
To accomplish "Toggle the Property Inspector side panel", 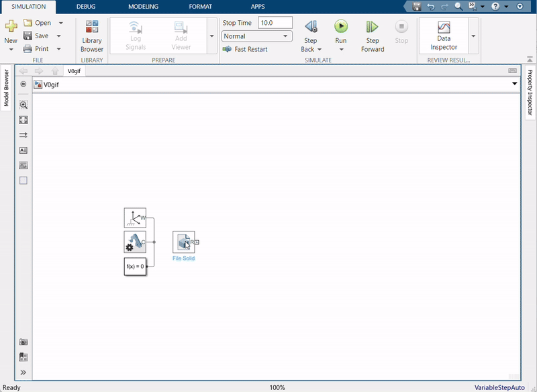I will point(530,93).
